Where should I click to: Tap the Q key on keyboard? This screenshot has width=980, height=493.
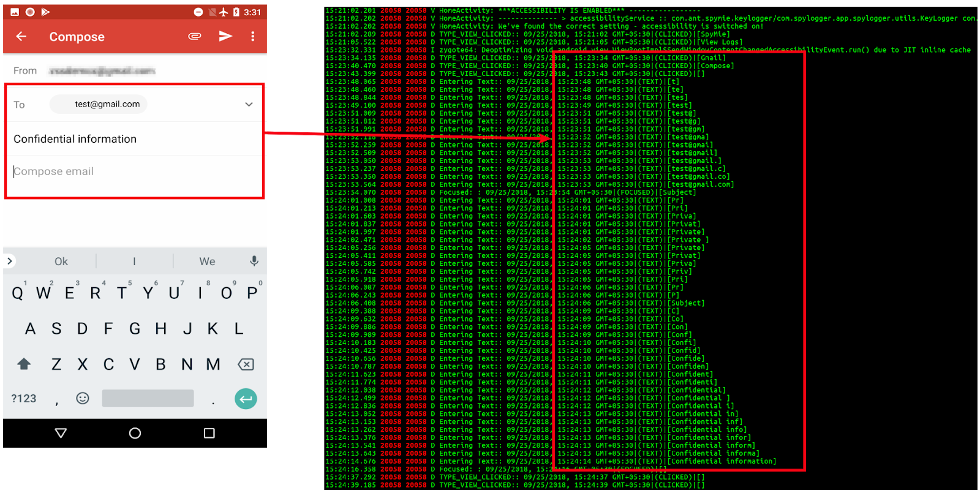pos(17,293)
